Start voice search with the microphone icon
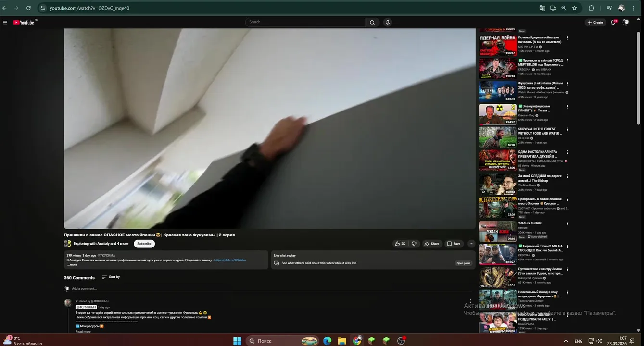Viewport: 644px width, 346px height. (388, 22)
